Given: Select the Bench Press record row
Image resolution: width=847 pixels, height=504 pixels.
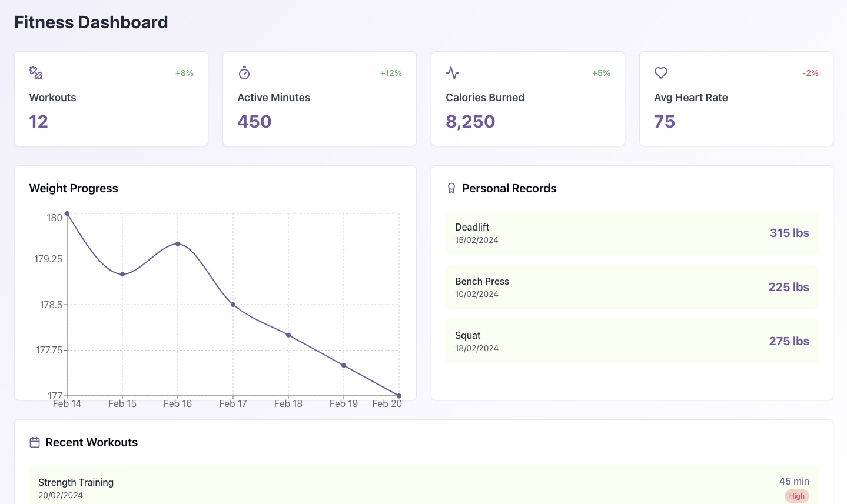Looking at the screenshot, I should (x=632, y=286).
